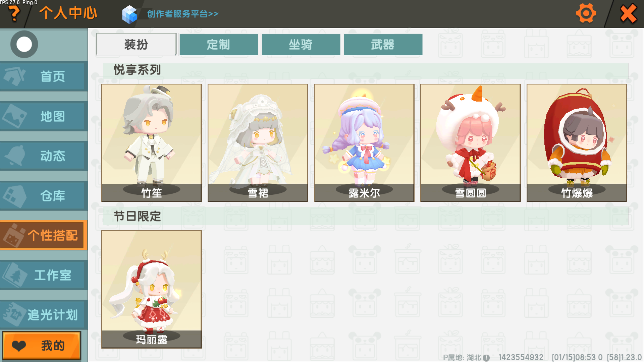Click the white circle avatar icon
The height and width of the screenshot is (362, 644).
pyautogui.click(x=24, y=44)
